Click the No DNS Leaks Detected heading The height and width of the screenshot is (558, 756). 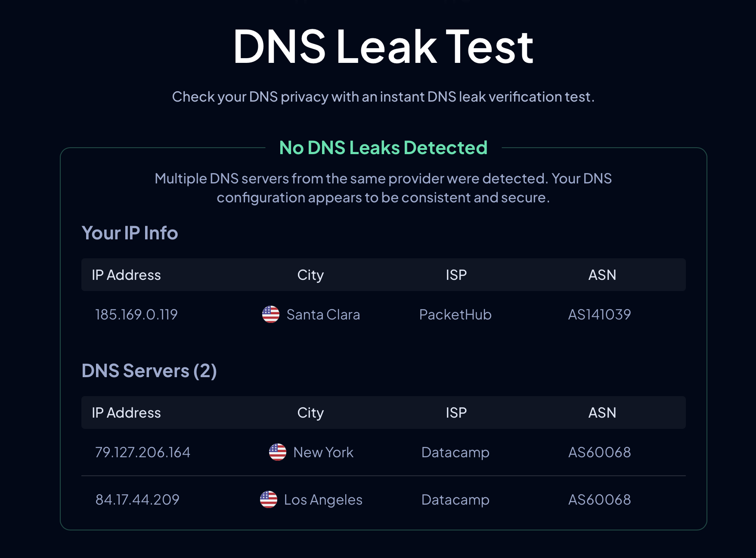click(x=383, y=148)
